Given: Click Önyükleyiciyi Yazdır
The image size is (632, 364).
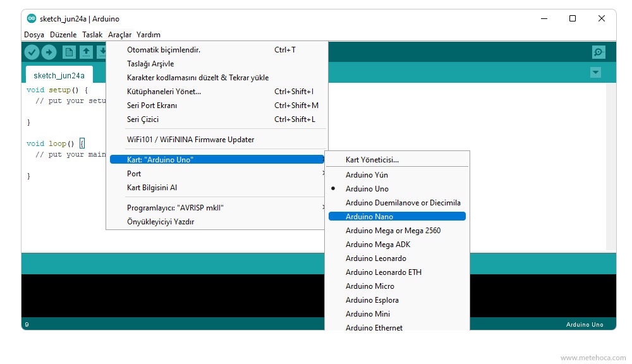Looking at the screenshot, I should tap(217, 222).
